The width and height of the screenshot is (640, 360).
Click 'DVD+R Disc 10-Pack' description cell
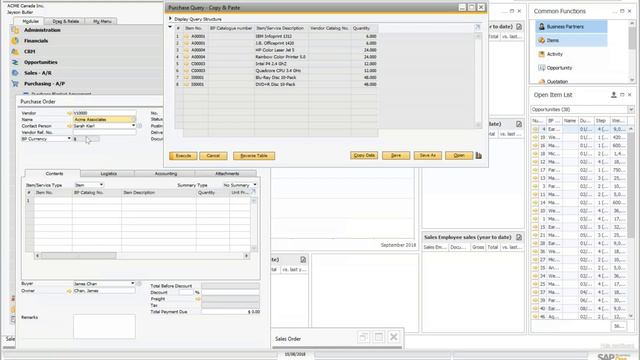(x=281, y=84)
